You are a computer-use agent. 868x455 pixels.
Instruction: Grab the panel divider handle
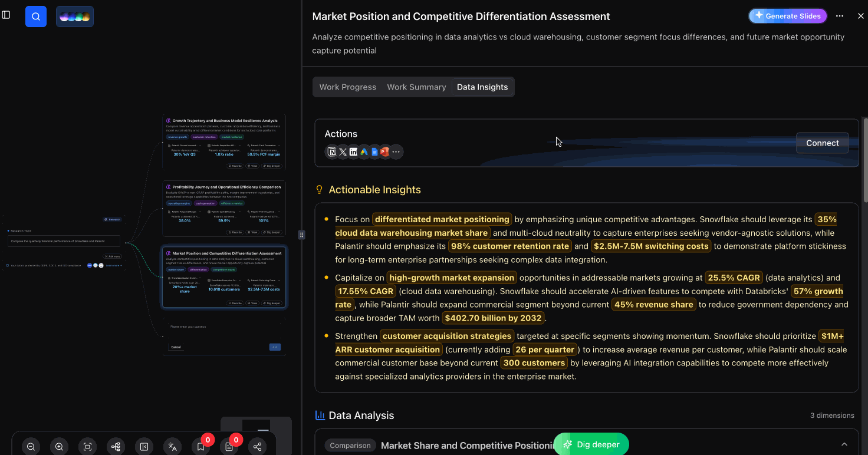click(x=301, y=235)
